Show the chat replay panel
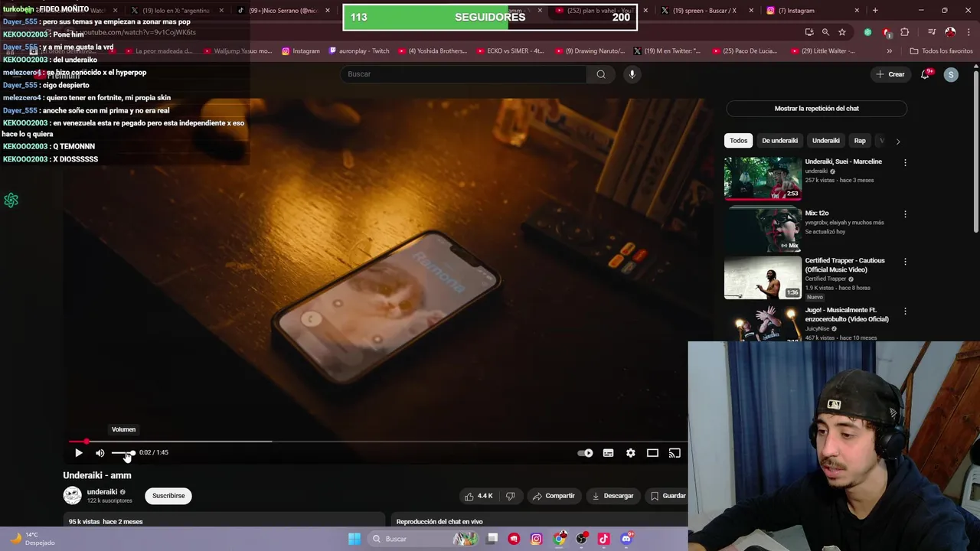The image size is (980, 551). tap(816, 109)
